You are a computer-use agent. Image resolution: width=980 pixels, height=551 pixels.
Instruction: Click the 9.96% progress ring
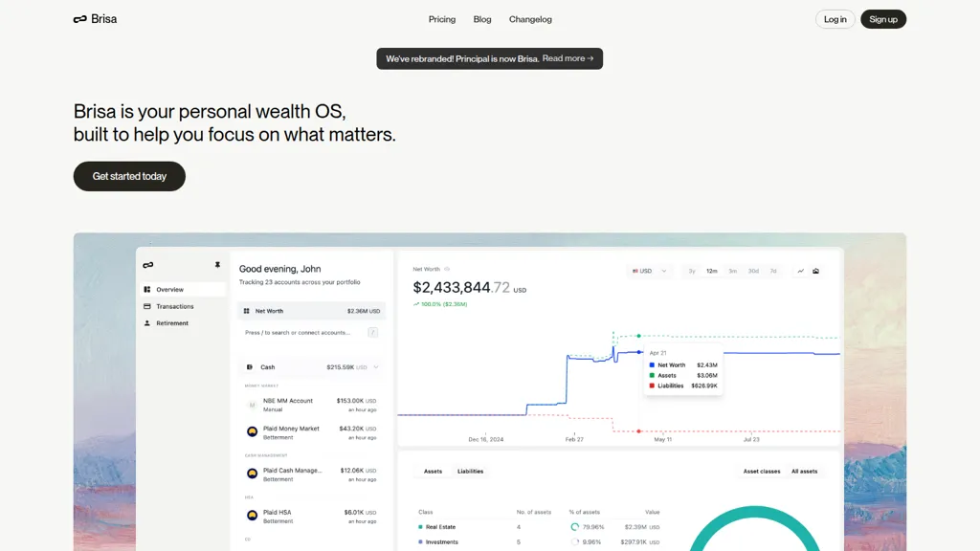[x=574, y=542]
